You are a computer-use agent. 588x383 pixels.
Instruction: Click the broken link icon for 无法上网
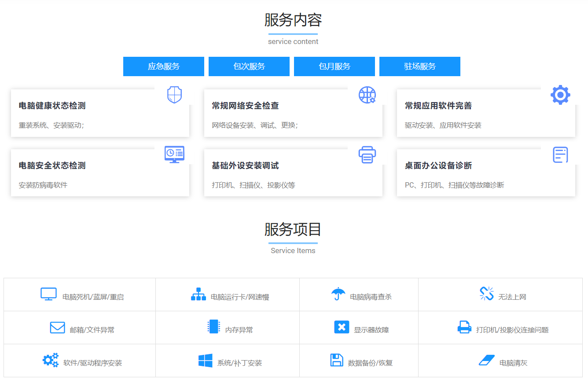[x=486, y=294]
